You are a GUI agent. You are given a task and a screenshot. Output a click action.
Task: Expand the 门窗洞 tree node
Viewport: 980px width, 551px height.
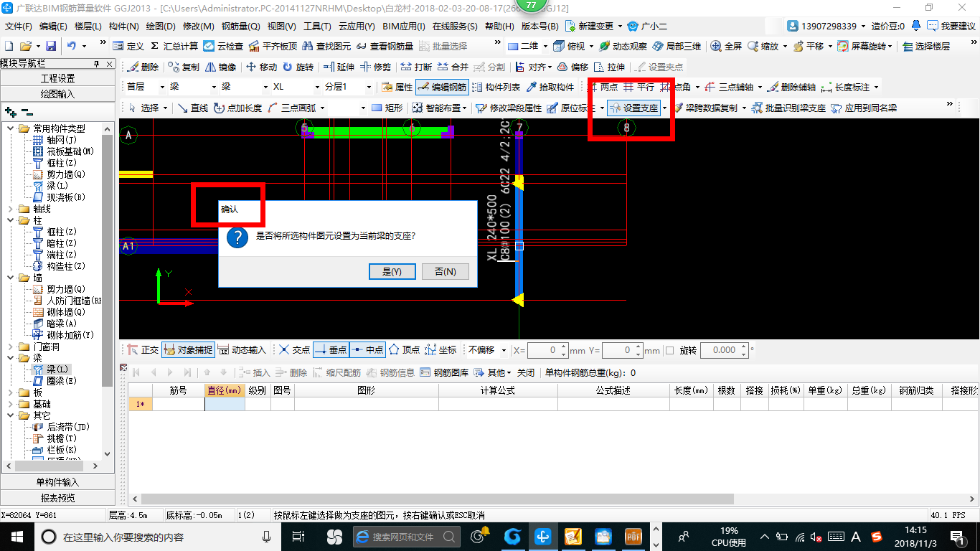[11, 347]
